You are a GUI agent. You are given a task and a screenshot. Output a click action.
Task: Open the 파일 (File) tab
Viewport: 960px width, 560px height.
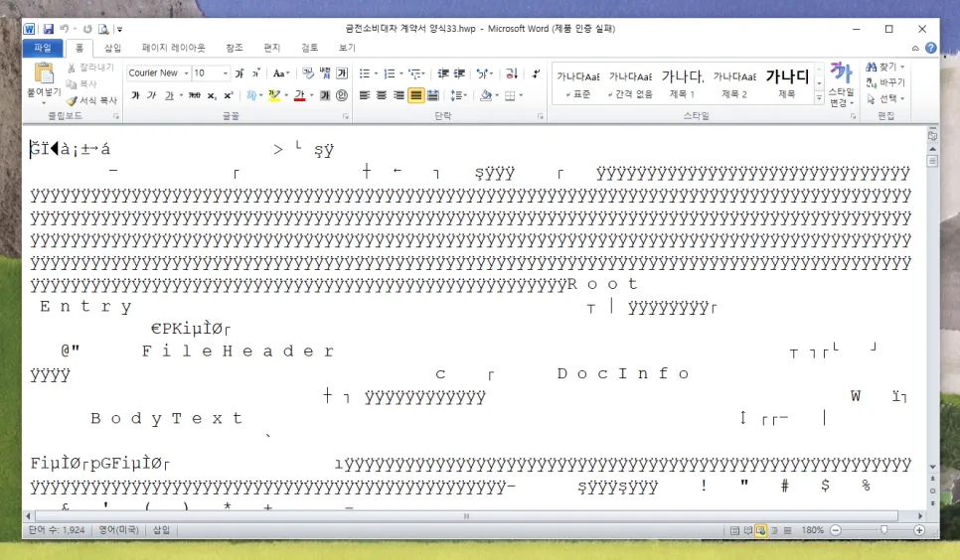[43, 48]
